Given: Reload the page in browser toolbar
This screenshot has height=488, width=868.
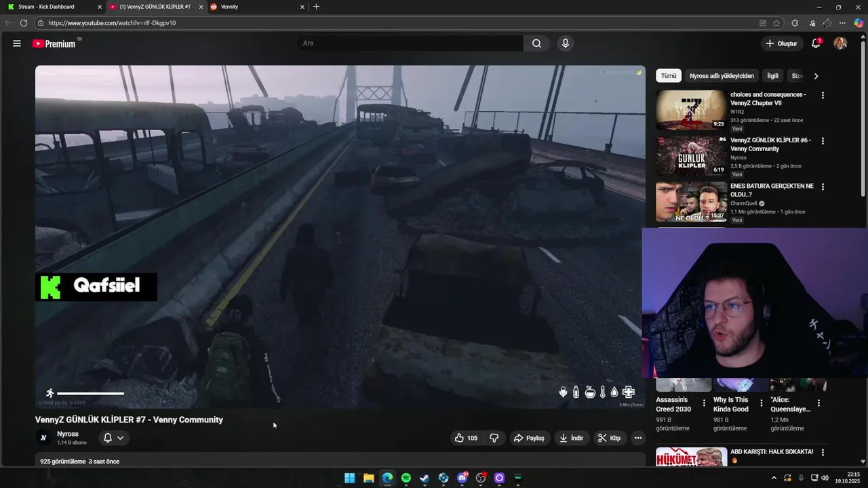Looking at the screenshot, I should (x=24, y=23).
